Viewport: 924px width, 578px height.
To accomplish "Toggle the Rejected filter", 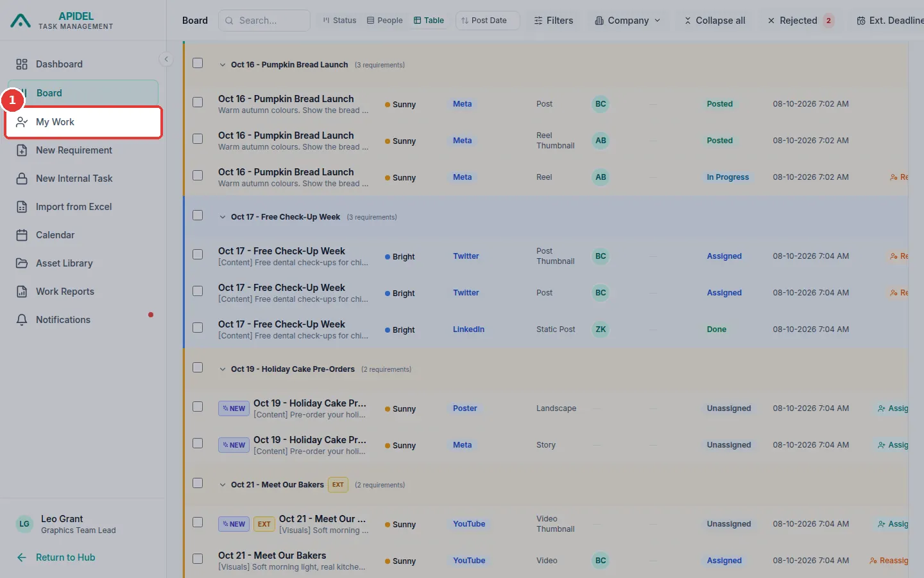I will click(x=801, y=21).
